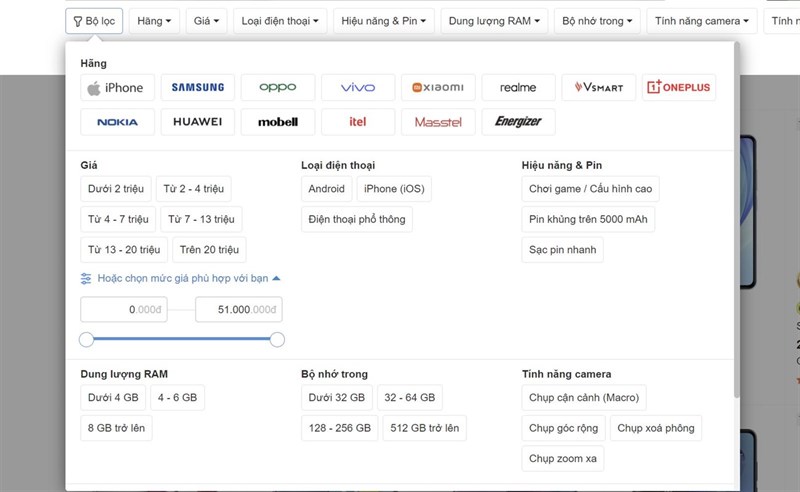The image size is (800, 492).
Task: Select RAM option Dưới 4 GB
Action: coord(113,398)
